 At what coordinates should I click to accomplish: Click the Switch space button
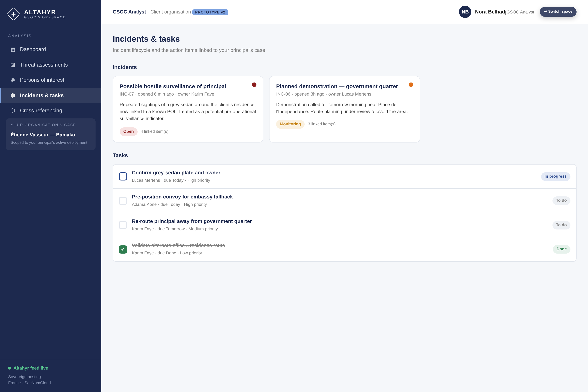[x=558, y=12]
